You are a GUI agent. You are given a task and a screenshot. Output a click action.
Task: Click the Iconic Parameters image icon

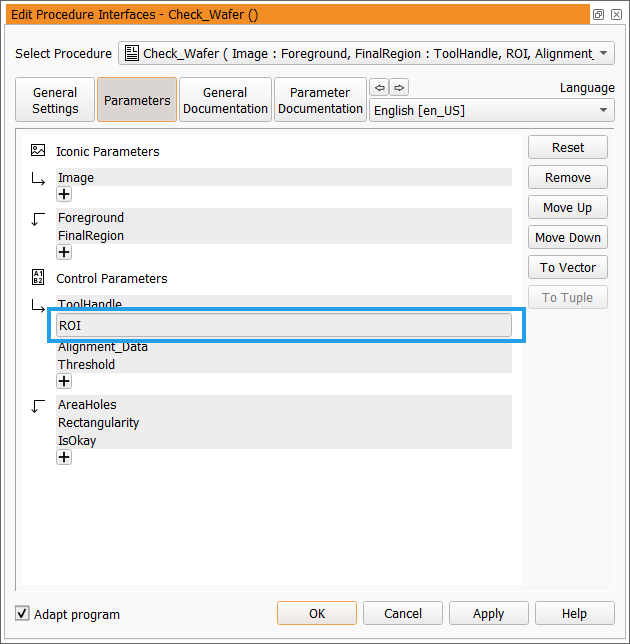(x=38, y=151)
